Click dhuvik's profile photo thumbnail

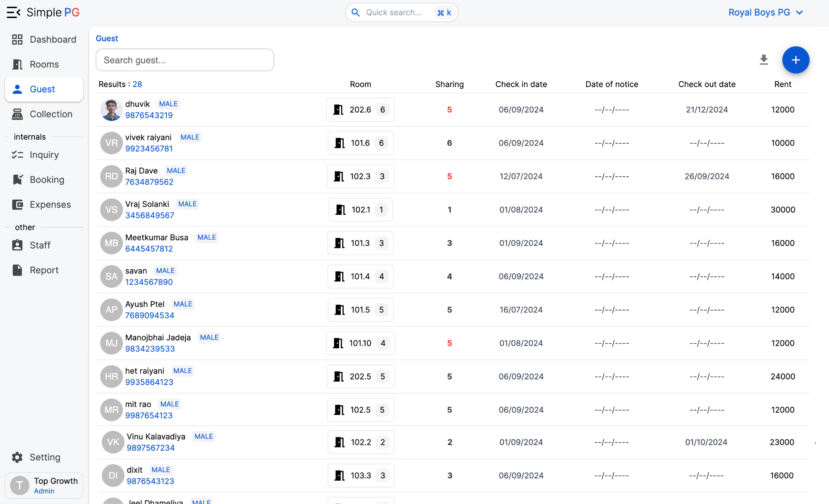[111, 110]
